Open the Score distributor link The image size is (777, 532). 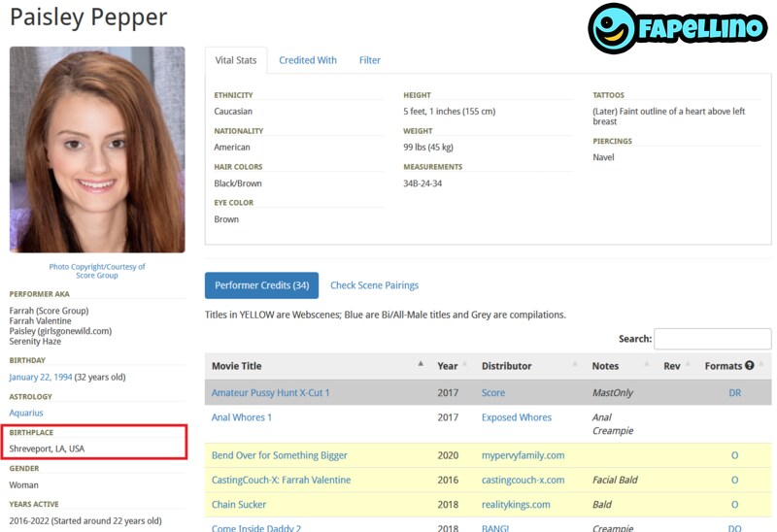pyautogui.click(x=493, y=393)
